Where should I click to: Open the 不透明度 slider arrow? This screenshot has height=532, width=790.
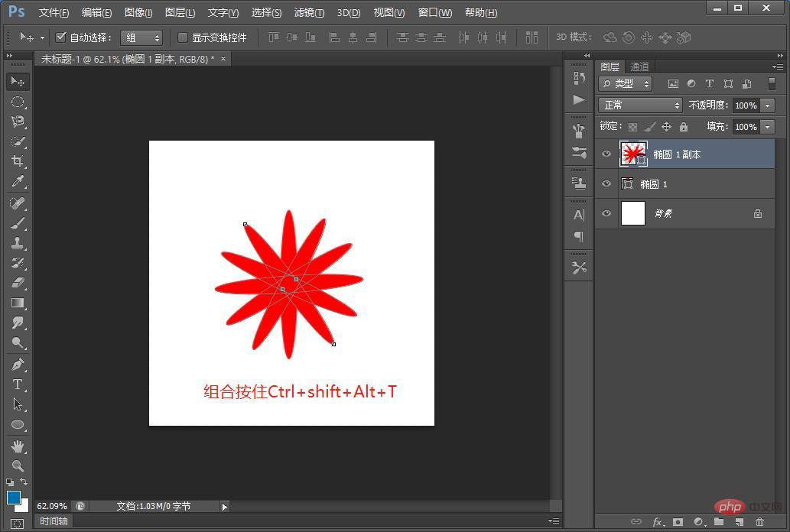point(767,105)
